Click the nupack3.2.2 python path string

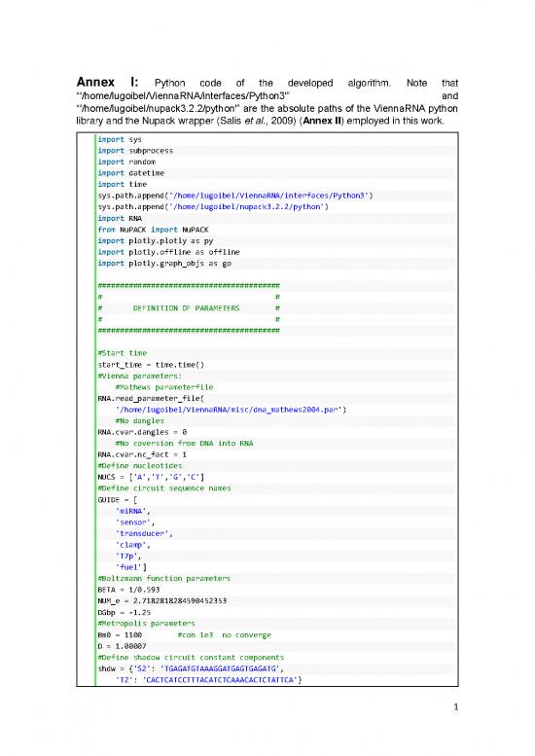[246, 207]
